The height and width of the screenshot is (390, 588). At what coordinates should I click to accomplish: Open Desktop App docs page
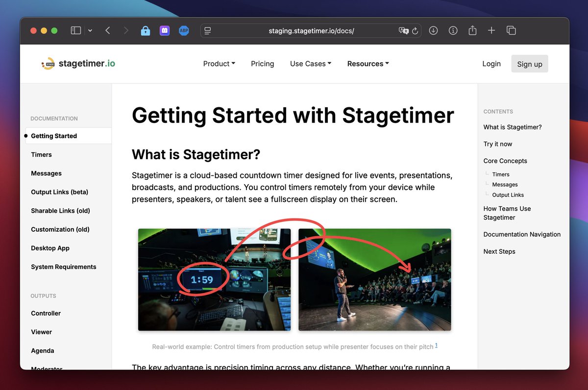(50, 248)
